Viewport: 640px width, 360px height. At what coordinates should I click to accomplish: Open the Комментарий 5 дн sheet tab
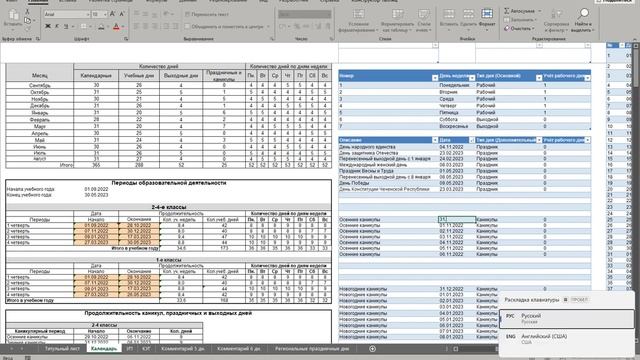coord(182,349)
